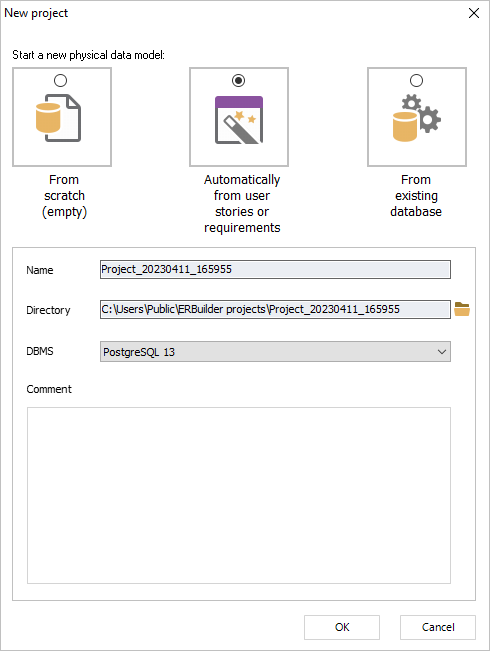Select the From scratch (empty) radio button
Image resolution: width=490 pixels, height=651 pixels.
61,81
